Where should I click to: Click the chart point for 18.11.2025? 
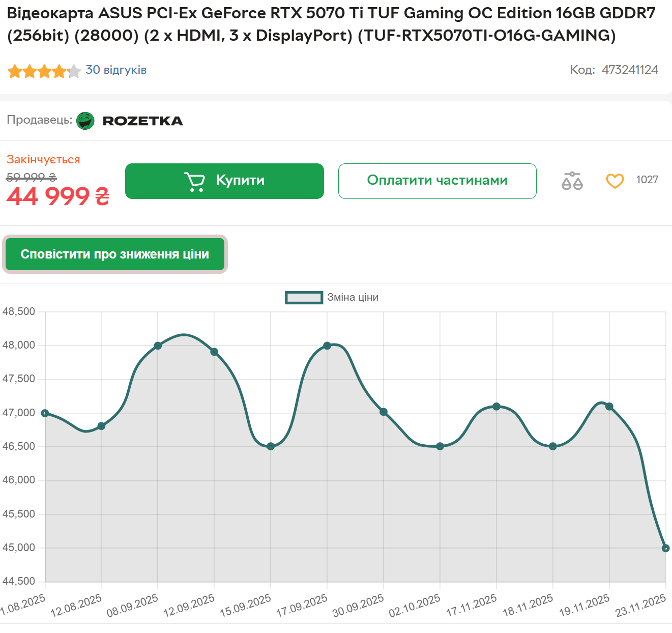(x=553, y=446)
